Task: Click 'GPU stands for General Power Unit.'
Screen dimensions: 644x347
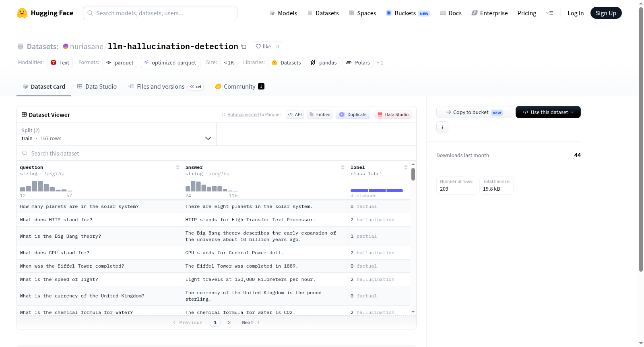Action: click(234, 253)
